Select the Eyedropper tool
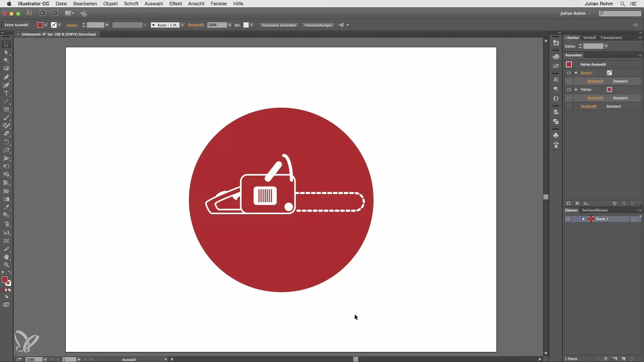Screen dimensions: 644x362 6,207
